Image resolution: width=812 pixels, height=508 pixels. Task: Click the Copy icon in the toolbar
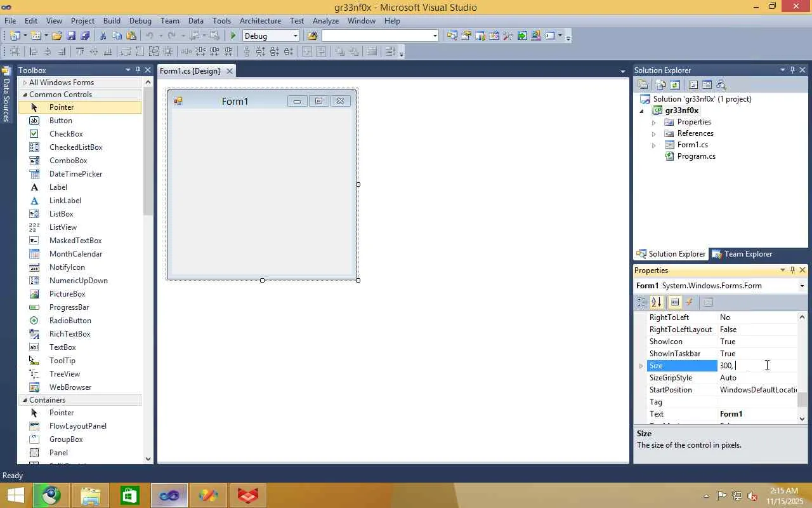[117, 36]
